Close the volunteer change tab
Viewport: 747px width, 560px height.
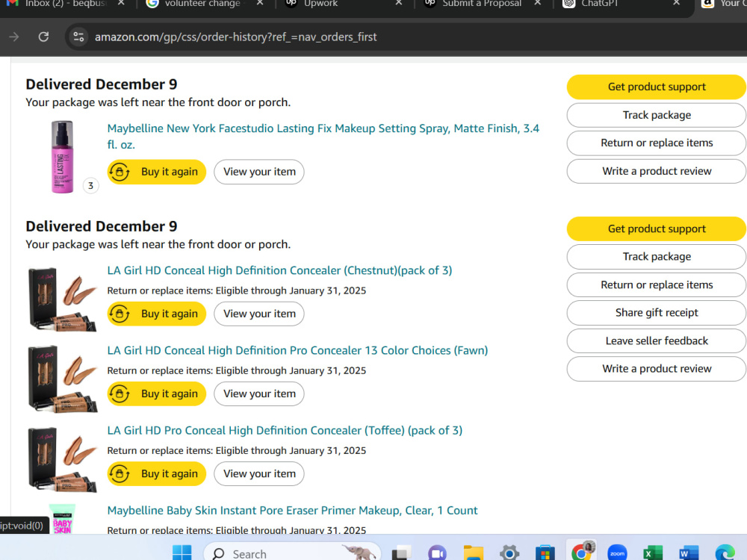point(260,3)
